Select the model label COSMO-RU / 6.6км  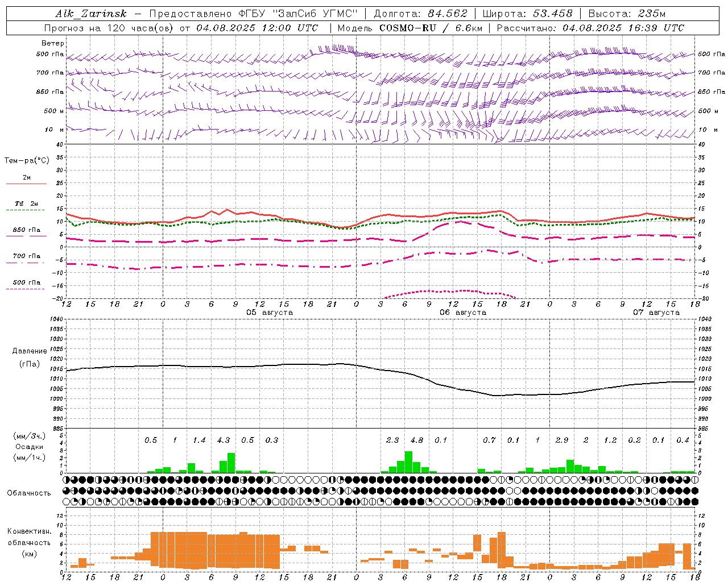(x=431, y=28)
